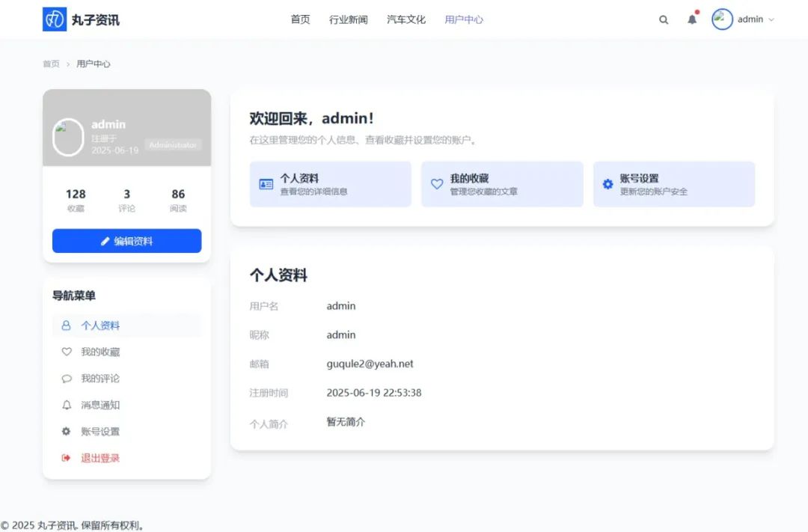Click the 昵称 label
This screenshot has width=808, height=532.
(x=259, y=335)
